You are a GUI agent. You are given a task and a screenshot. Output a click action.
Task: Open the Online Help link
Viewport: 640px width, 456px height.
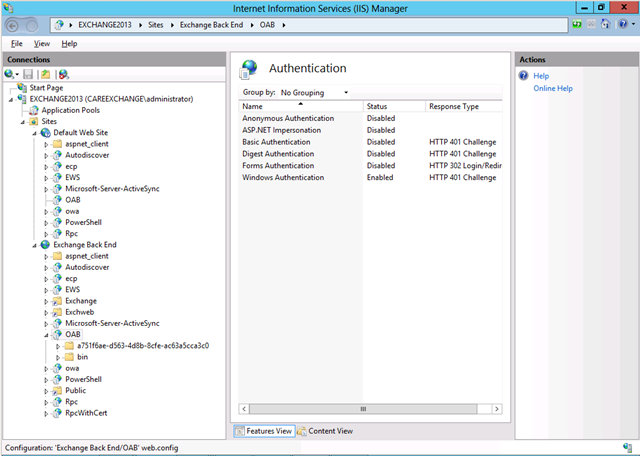553,88
